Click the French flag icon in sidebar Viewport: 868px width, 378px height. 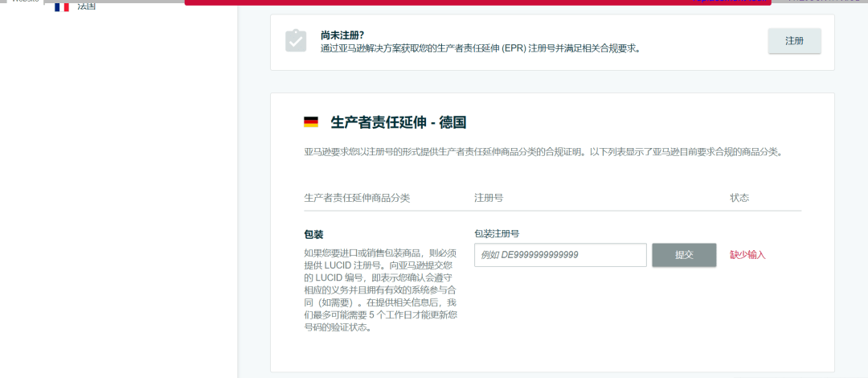pyautogui.click(x=62, y=6)
